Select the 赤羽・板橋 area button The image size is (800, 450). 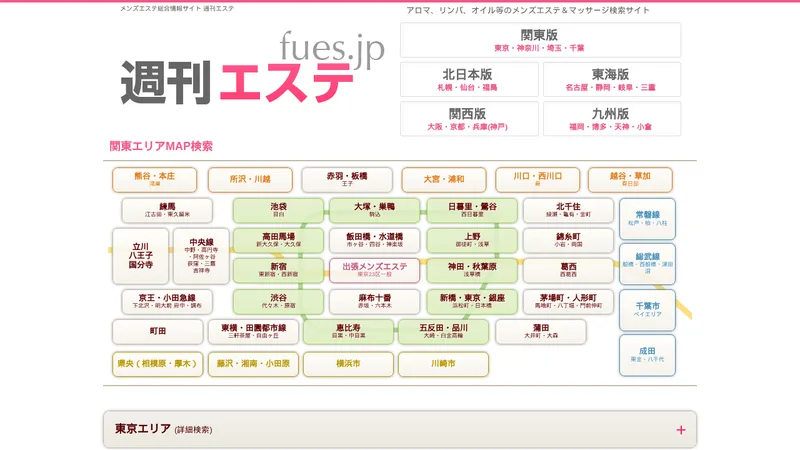click(x=347, y=180)
